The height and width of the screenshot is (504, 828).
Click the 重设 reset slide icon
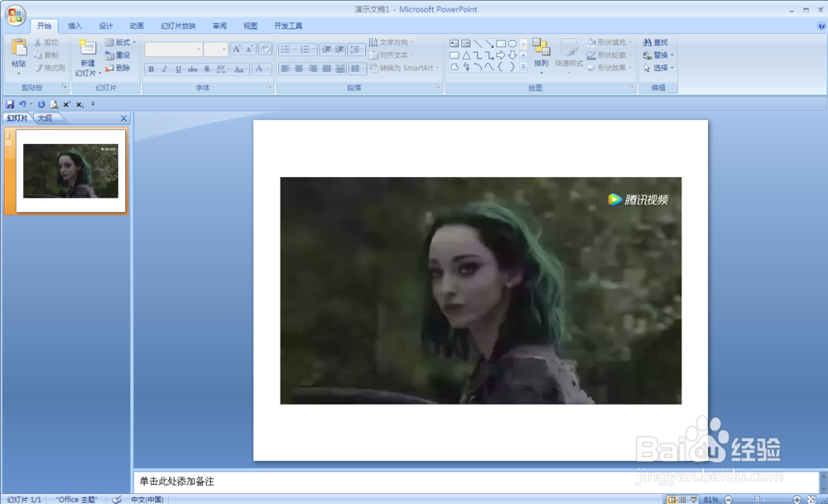pos(109,55)
